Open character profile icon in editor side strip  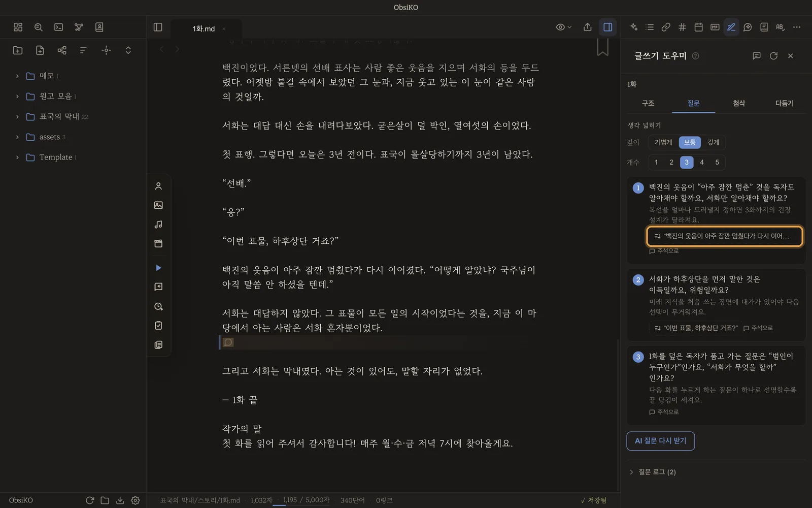pyautogui.click(x=158, y=186)
